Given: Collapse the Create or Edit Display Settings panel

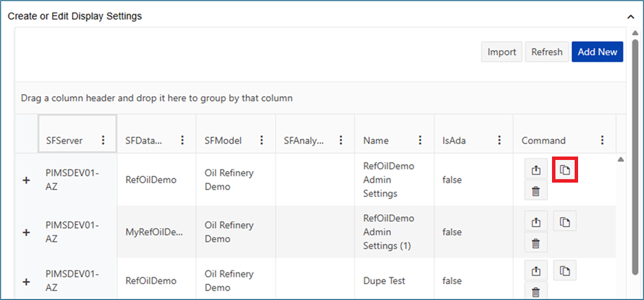Looking at the screenshot, I should 631,16.
